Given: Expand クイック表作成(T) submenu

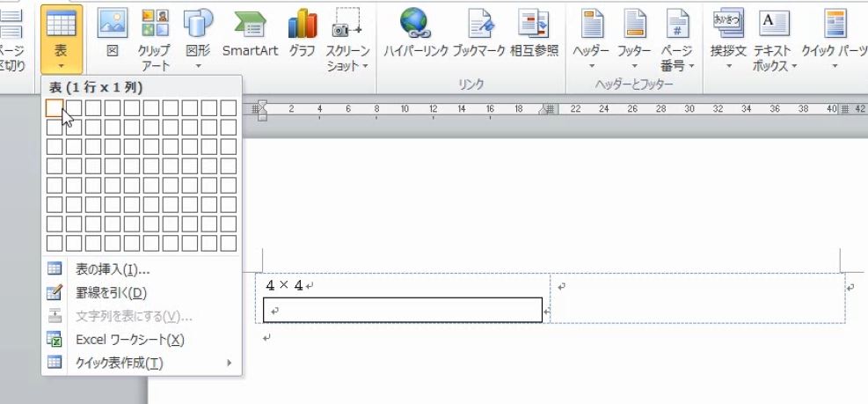Looking at the screenshot, I should (142, 364).
